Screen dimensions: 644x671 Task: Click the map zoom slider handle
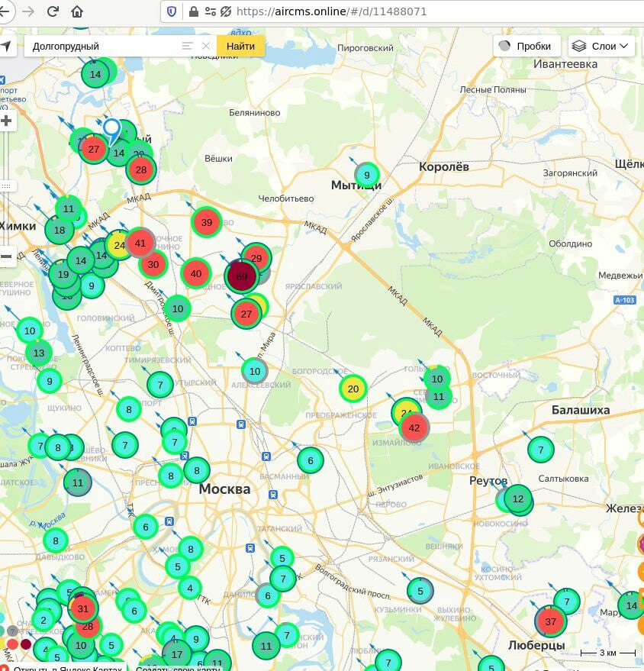(6, 186)
